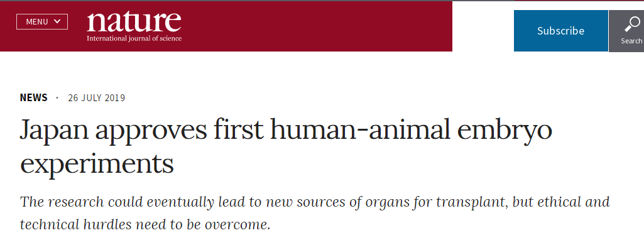Select the 26 JULY 2019 date

(x=97, y=98)
